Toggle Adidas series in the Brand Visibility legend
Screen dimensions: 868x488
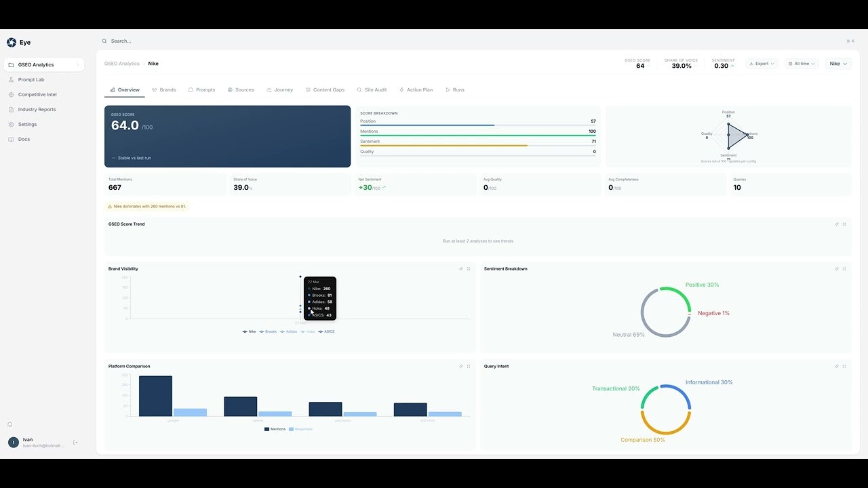click(x=289, y=331)
